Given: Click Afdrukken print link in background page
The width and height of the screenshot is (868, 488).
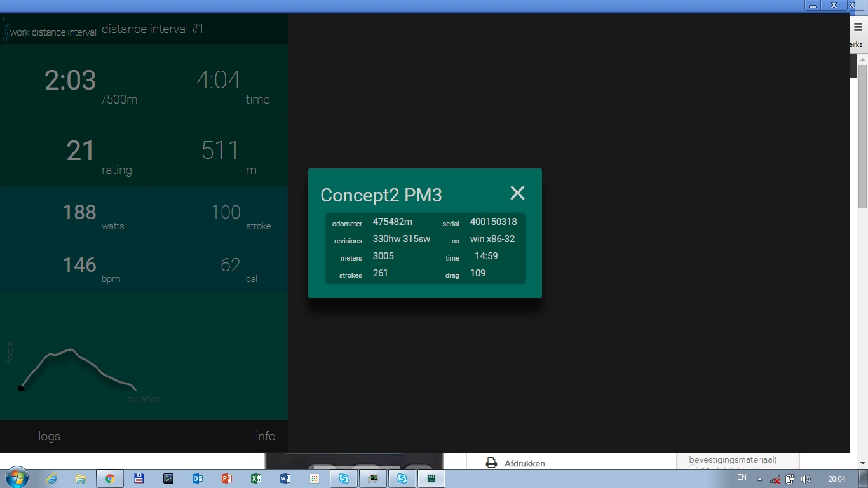Looking at the screenshot, I should coord(525,463).
